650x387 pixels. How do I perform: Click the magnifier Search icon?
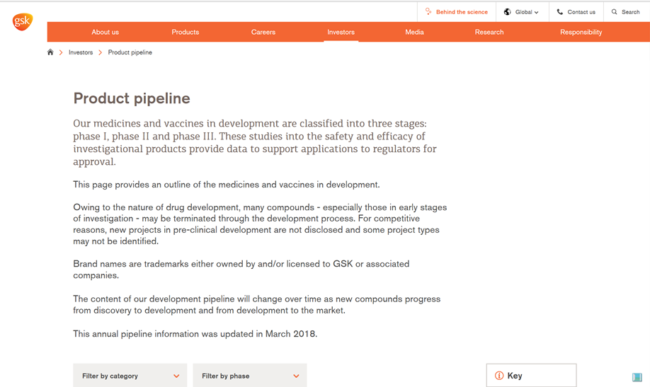click(614, 12)
